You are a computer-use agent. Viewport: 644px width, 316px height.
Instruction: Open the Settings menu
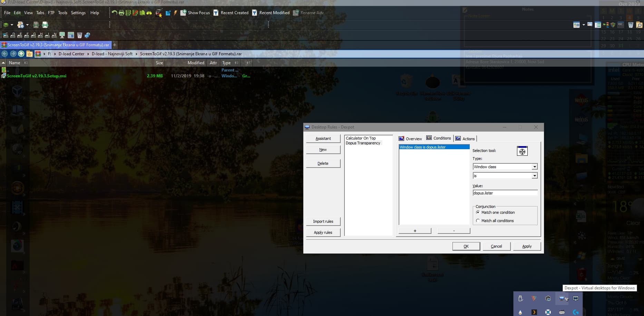point(78,13)
